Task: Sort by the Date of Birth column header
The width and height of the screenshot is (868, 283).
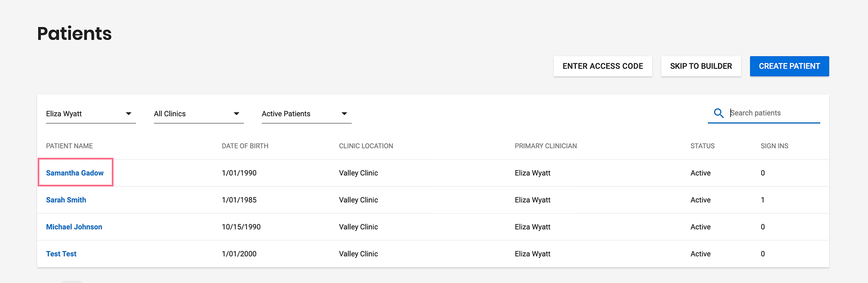Action: pos(245,146)
